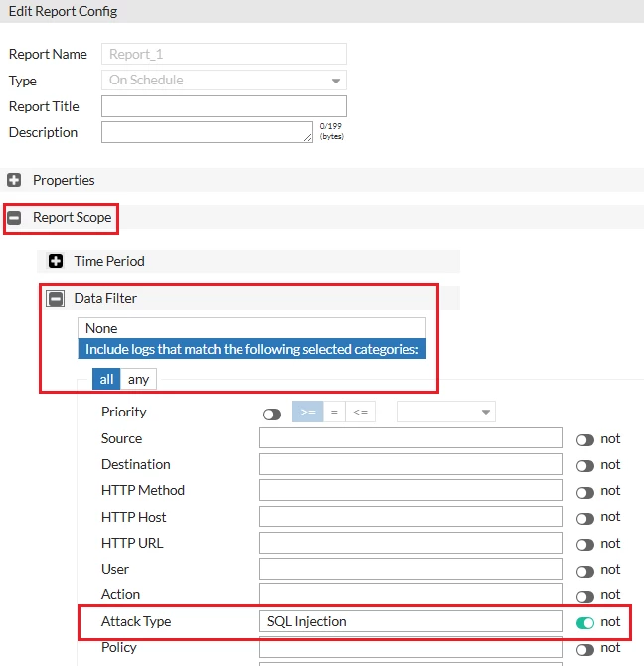644x666 pixels.
Task: Click the Policy filter input
Action: (410, 647)
